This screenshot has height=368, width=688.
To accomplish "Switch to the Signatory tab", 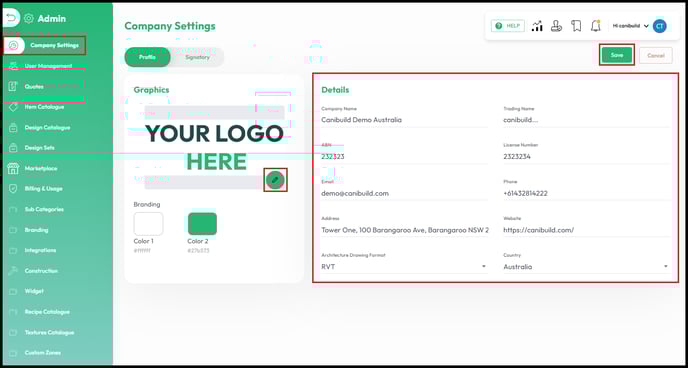I will (x=197, y=57).
